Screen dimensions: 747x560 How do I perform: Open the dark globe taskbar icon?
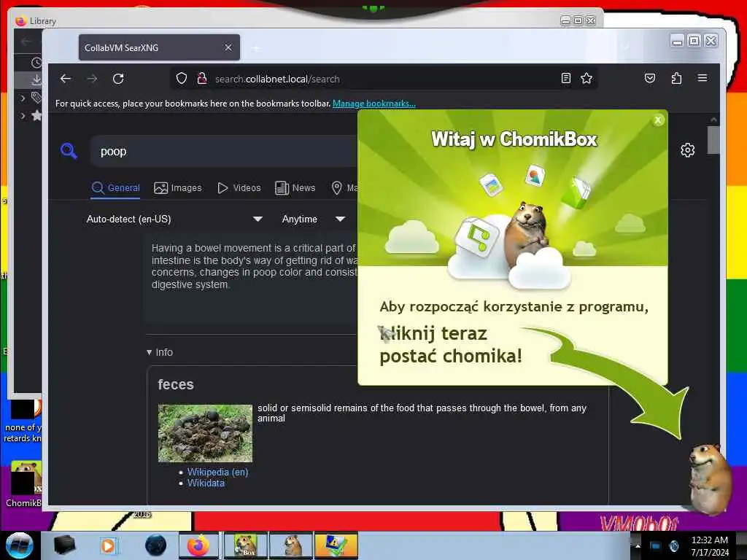156,545
